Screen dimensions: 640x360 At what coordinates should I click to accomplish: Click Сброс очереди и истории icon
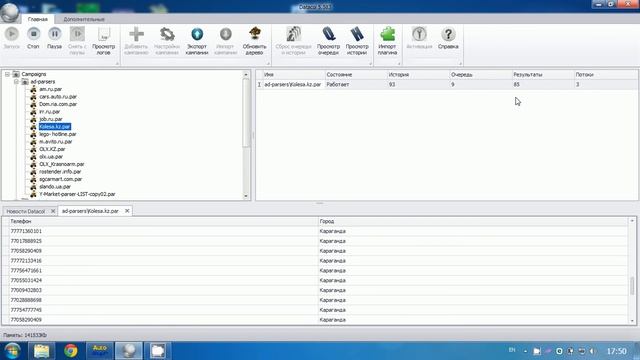click(293, 34)
